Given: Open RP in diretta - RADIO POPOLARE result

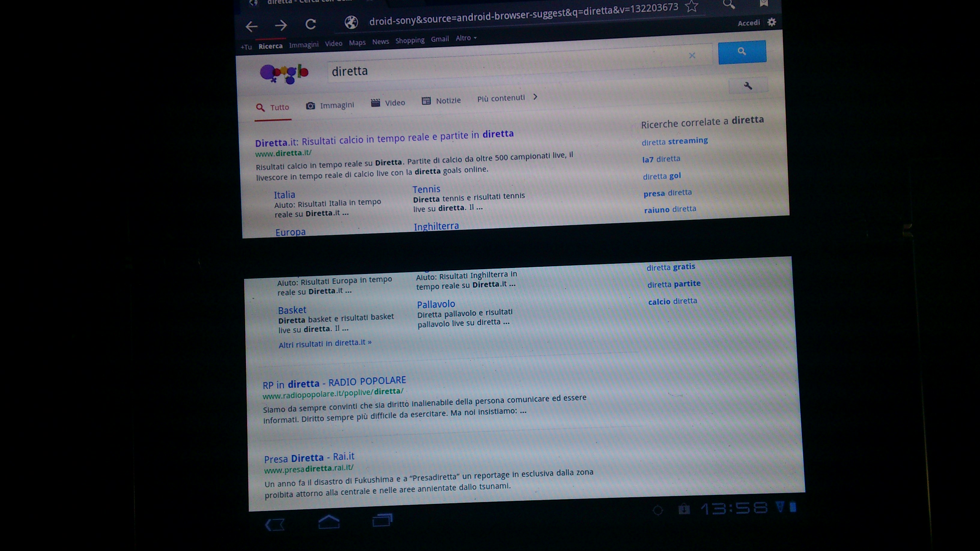Looking at the screenshot, I should pos(334,383).
